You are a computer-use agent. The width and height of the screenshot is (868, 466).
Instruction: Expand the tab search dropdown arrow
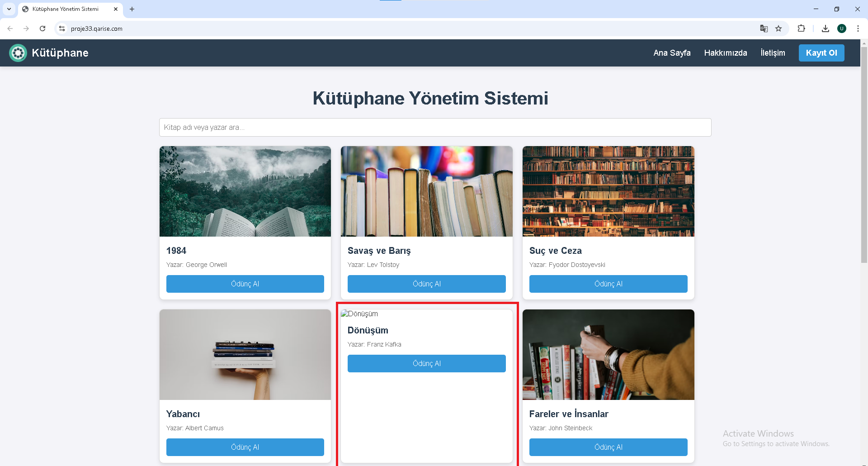point(9,9)
